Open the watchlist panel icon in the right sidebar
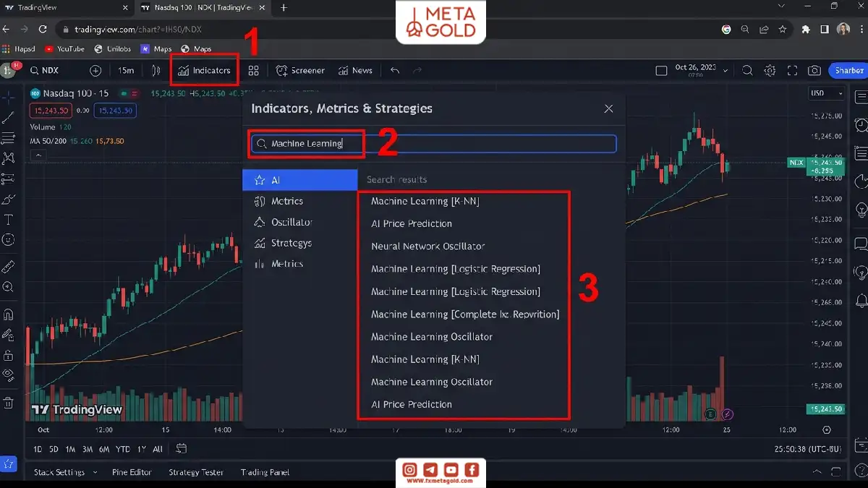Screen dimensions: 868x488 pos(861,97)
